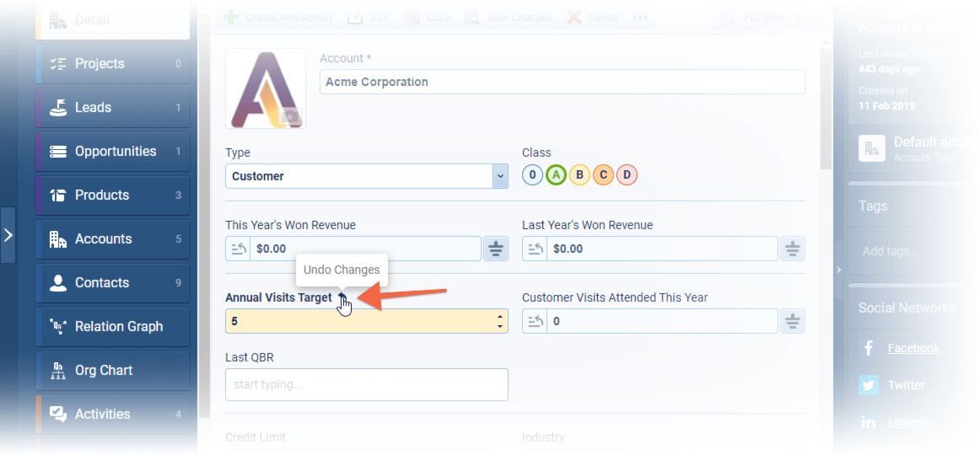Click the Acme Corporation logo picture

[x=266, y=88]
